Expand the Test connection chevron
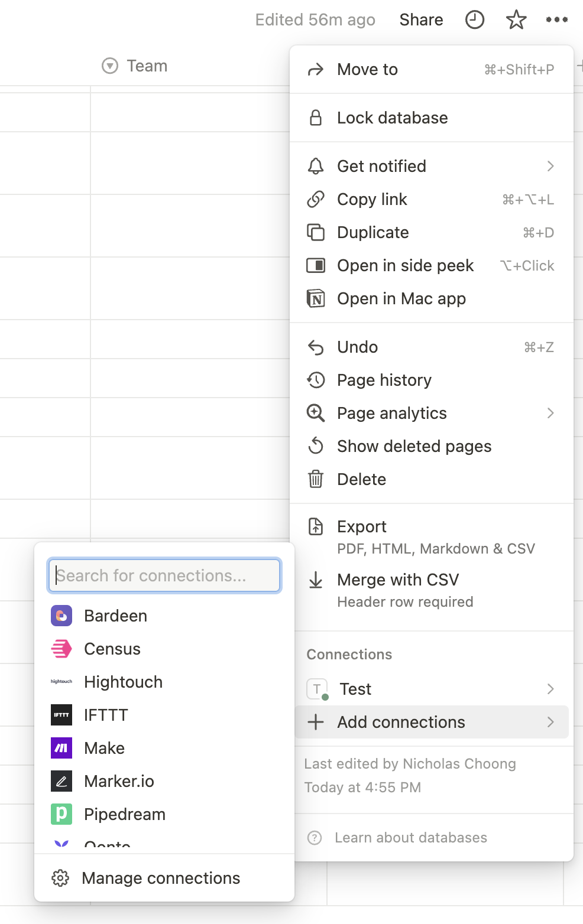583x924 pixels. (550, 689)
